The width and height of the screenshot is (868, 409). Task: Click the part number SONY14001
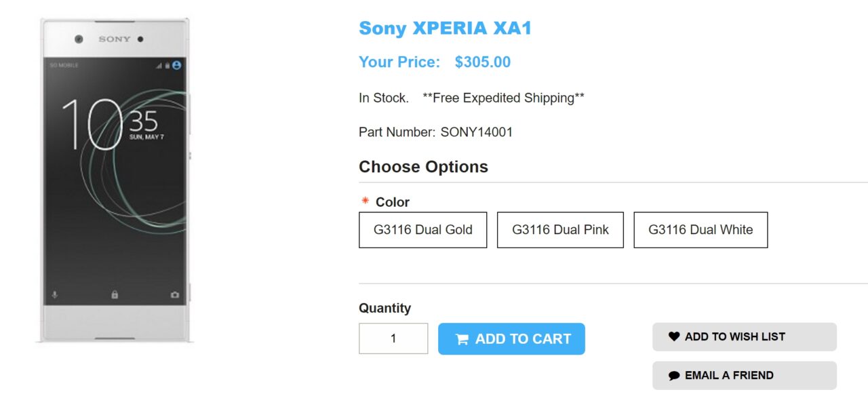476,132
